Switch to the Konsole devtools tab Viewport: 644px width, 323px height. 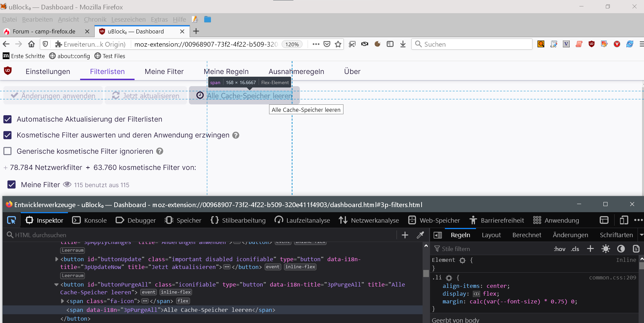click(90, 220)
